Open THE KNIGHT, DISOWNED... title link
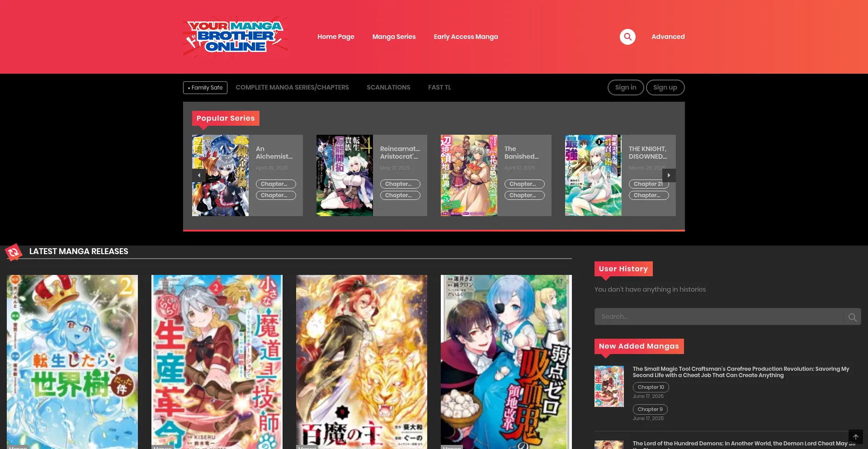This screenshot has width=868, height=449. pos(648,153)
